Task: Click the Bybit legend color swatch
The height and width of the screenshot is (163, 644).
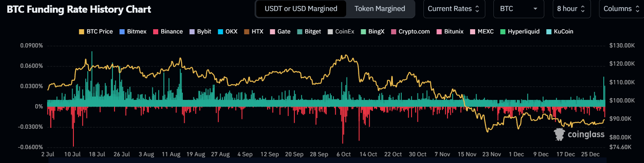Action: (x=192, y=31)
